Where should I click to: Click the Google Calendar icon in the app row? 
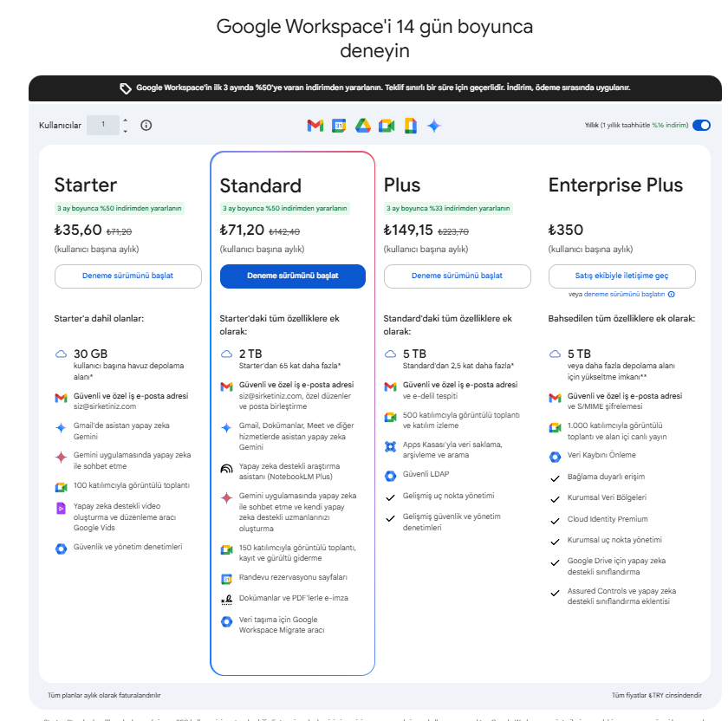coord(339,126)
